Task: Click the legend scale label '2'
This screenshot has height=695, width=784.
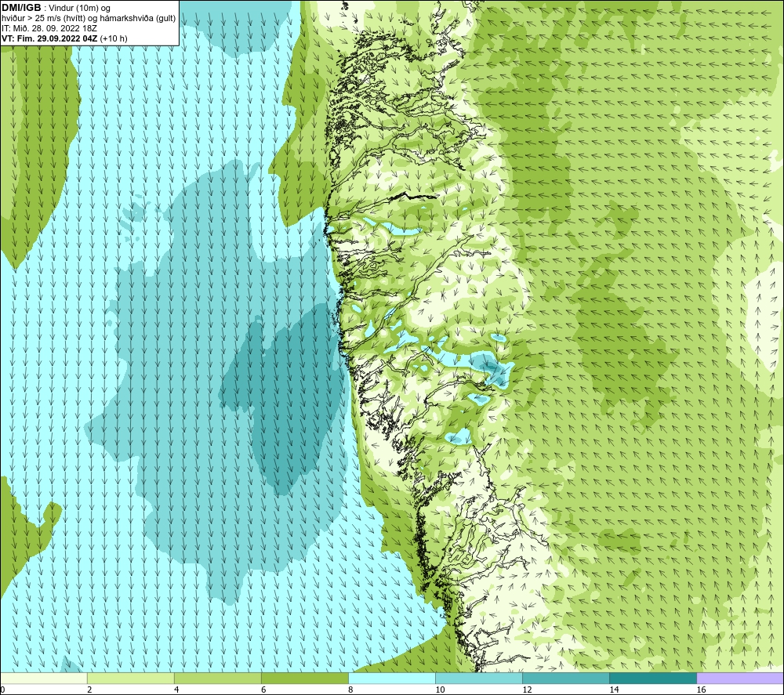Action: 89,690
